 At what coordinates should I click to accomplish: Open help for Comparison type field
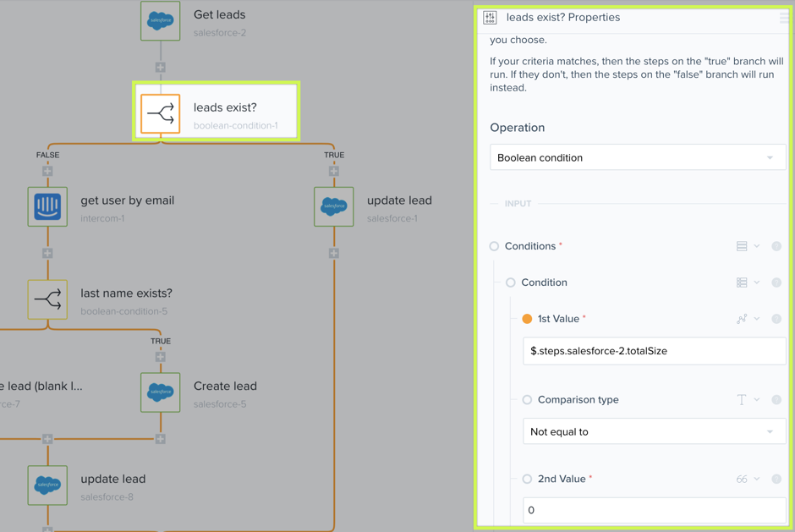[x=776, y=399]
